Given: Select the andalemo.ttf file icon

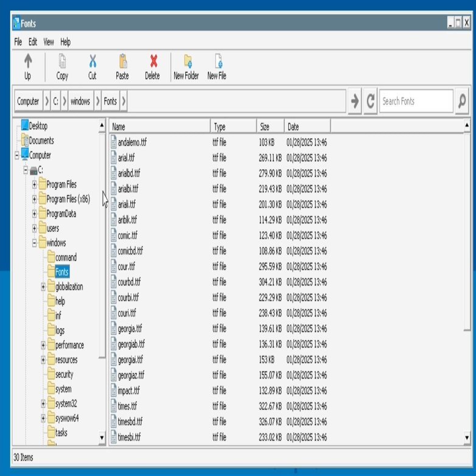Looking at the screenshot, I should pyautogui.click(x=114, y=142).
